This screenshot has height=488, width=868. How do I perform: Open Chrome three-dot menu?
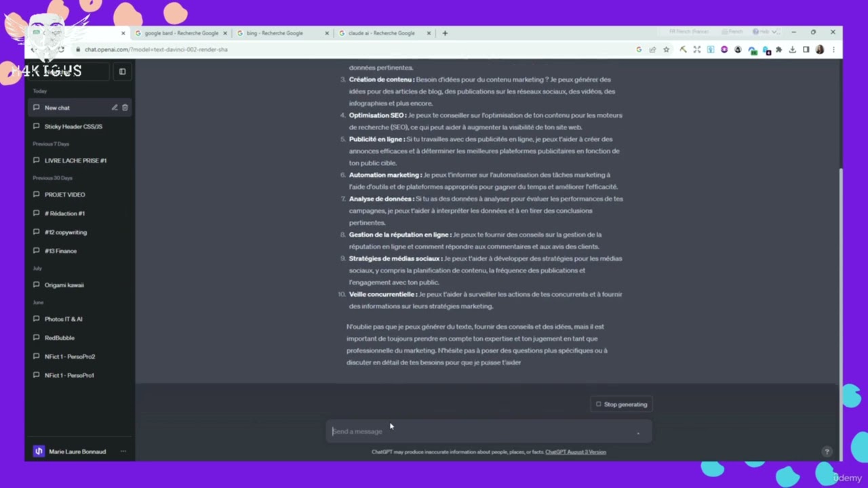pos(833,49)
